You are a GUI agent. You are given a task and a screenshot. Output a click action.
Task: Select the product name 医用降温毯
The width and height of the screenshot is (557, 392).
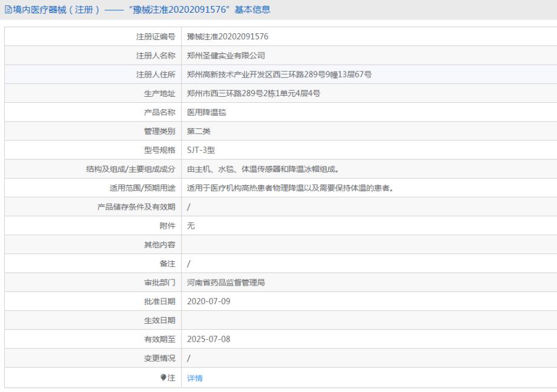207,113
